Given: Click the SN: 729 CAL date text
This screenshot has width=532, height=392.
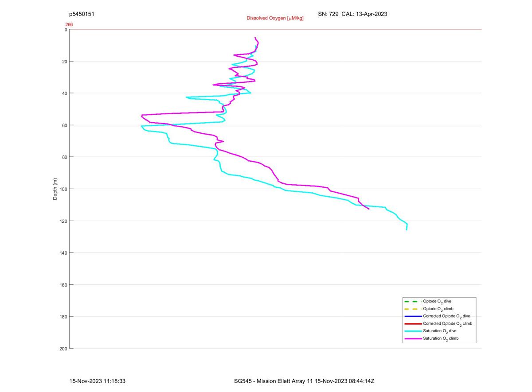Looking at the screenshot, I should click(352, 14).
